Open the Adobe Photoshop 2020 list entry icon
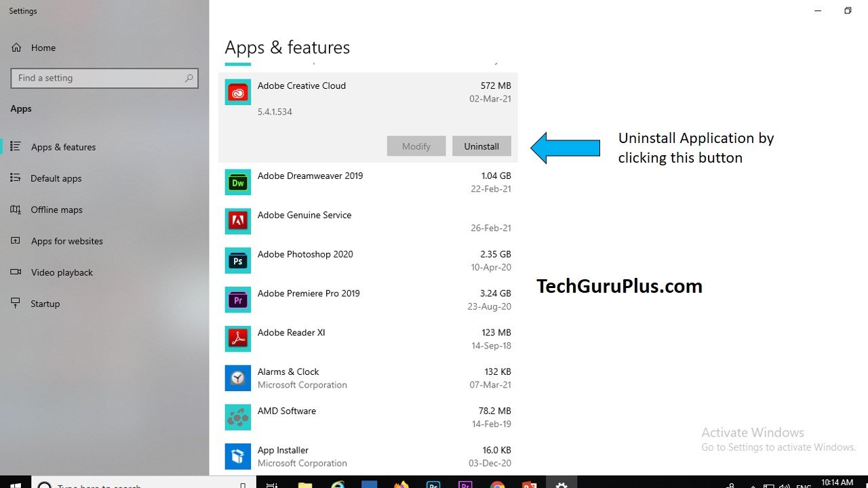The width and height of the screenshot is (868, 488). 237,260
